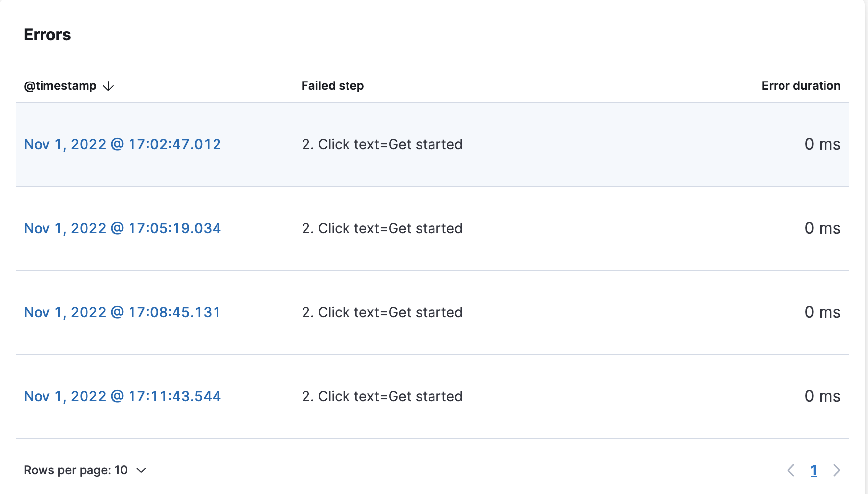Click the failed step text of the third row

[382, 312]
